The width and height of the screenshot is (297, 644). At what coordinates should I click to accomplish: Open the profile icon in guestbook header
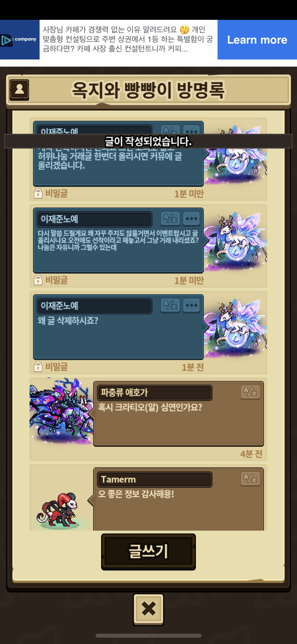tap(19, 90)
